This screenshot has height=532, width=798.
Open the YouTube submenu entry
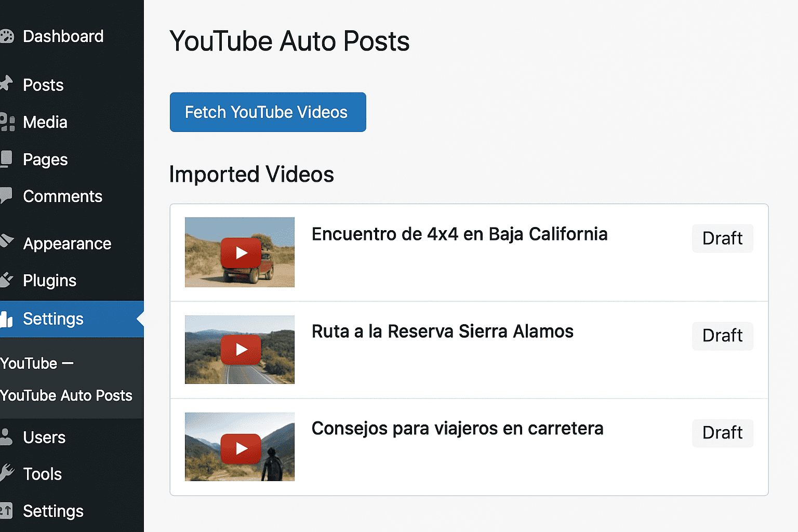tap(37, 363)
